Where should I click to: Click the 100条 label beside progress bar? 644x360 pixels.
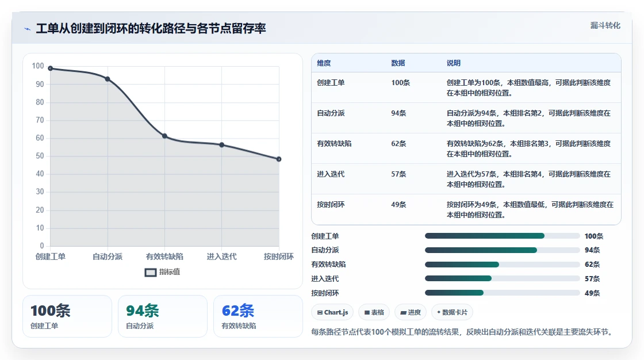(x=594, y=236)
